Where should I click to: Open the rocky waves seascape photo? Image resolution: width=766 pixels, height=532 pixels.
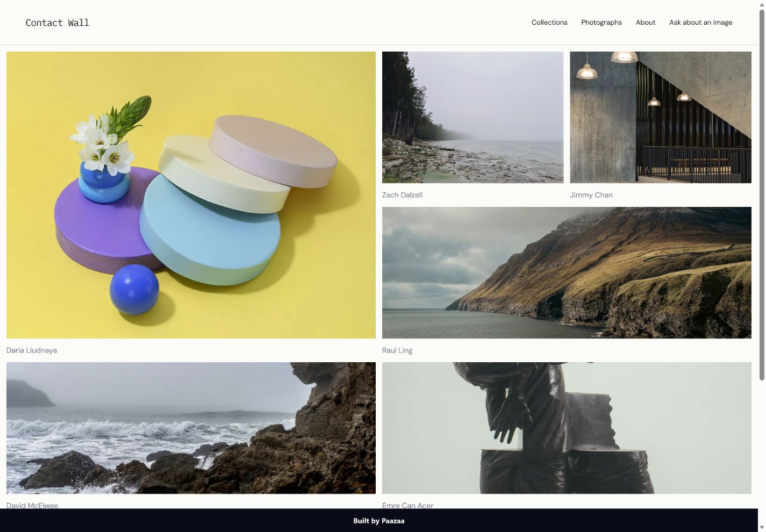pyautogui.click(x=191, y=428)
